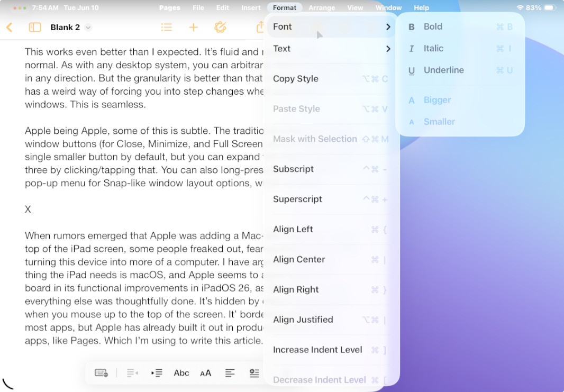Expand the Font submenu row
The image size is (564, 392).
[x=331, y=26]
